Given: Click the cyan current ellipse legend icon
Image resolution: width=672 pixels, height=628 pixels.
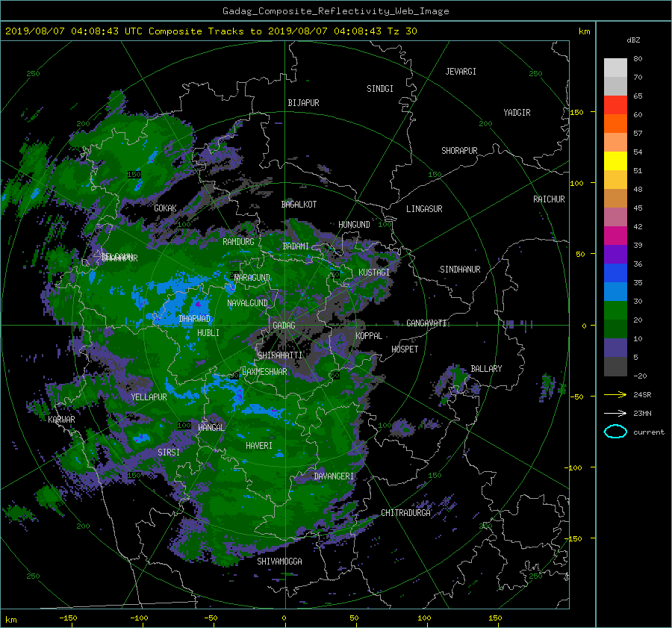Looking at the screenshot, I should (x=615, y=432).
